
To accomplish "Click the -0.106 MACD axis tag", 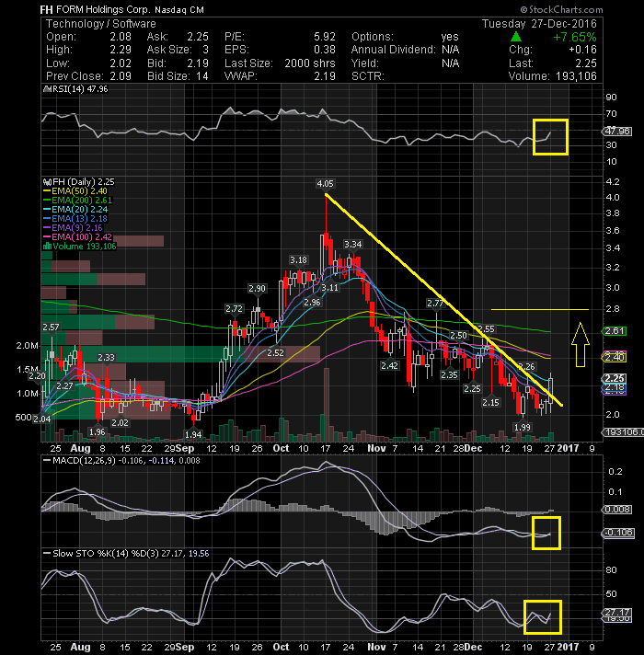I will [x=619, y=533].
